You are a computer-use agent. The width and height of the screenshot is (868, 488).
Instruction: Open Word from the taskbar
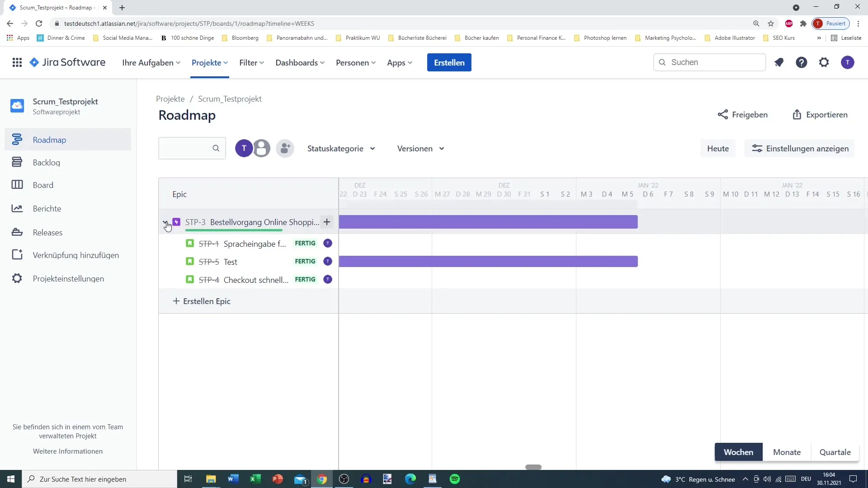point(233,479)
